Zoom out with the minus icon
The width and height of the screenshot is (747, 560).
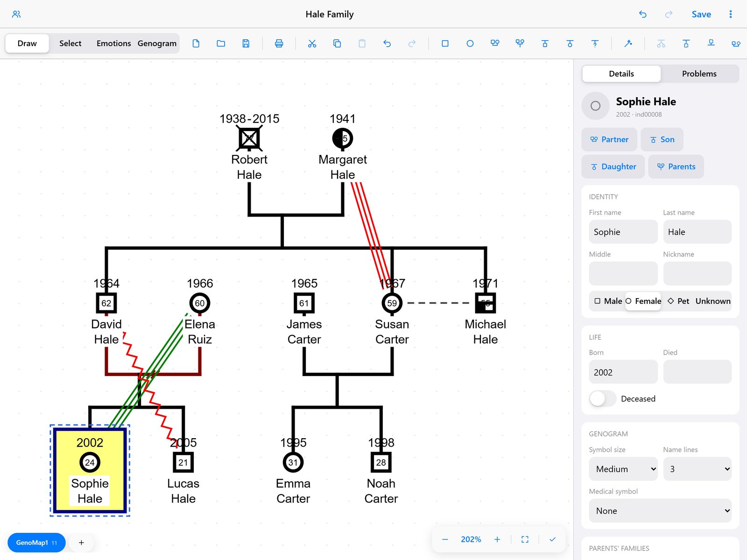(x=445, y=539)
